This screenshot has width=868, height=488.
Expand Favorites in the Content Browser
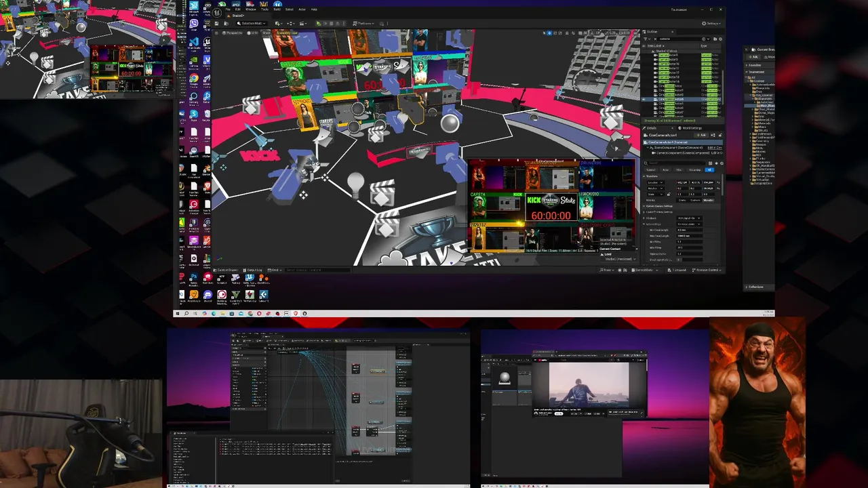pos(746,65)
